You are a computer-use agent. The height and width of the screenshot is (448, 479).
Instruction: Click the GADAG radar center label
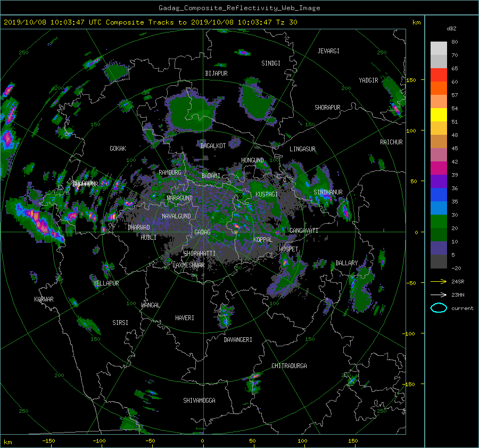(202, 232)
